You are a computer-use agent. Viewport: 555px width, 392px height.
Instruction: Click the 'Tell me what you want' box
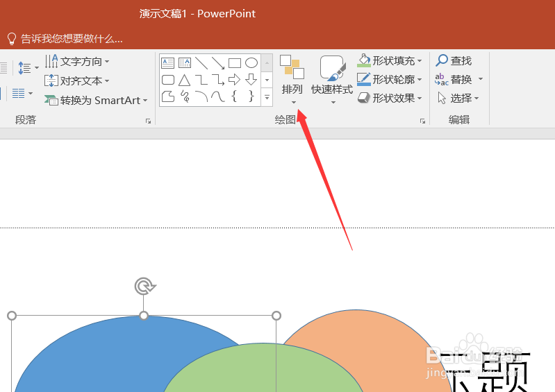pos(66,39)
